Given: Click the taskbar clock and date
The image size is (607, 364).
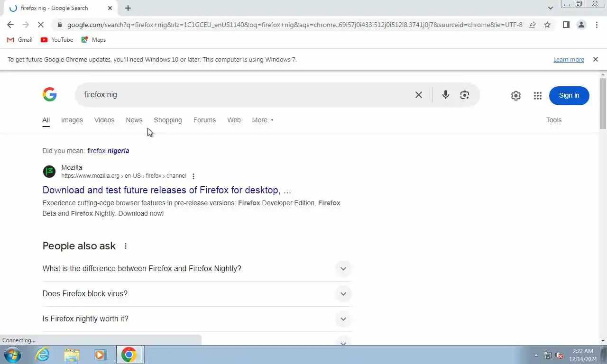Looking at the screenshot, I should pos(583,355).
